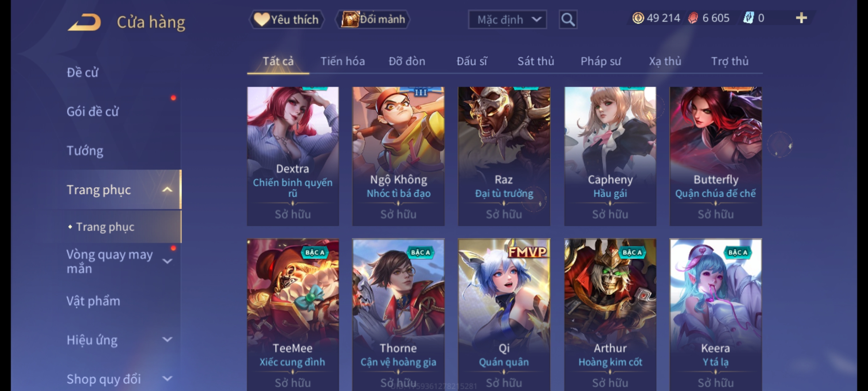Image resolution: width=868 pixels, height=391 pixels.
Task: Click the plus icon to add currency
Action: [x=801, y=18]
